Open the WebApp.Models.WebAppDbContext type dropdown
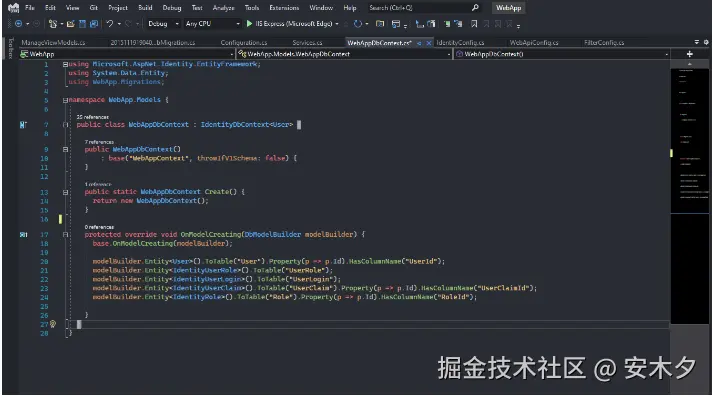Viewport: 713px width, 397px height. (345, 54)
